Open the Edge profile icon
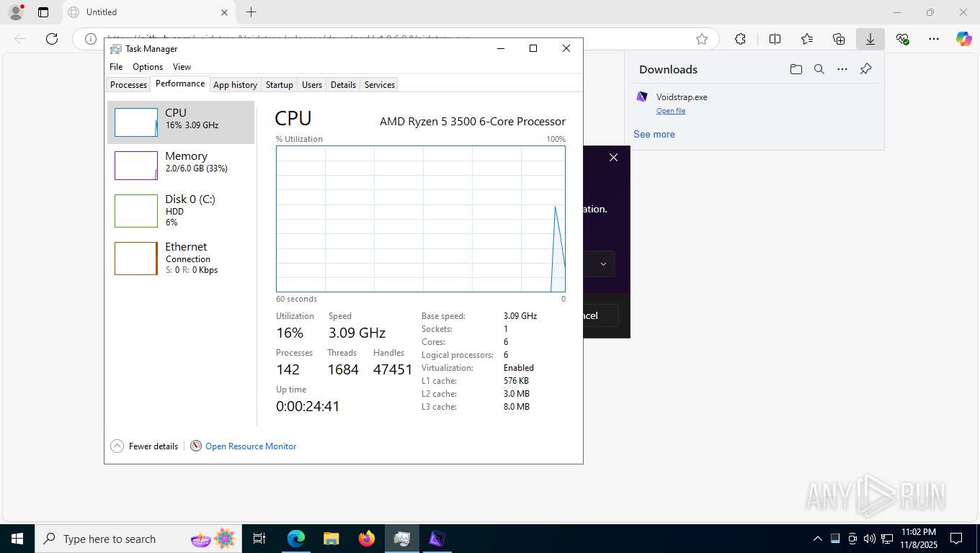 (16, 12)
